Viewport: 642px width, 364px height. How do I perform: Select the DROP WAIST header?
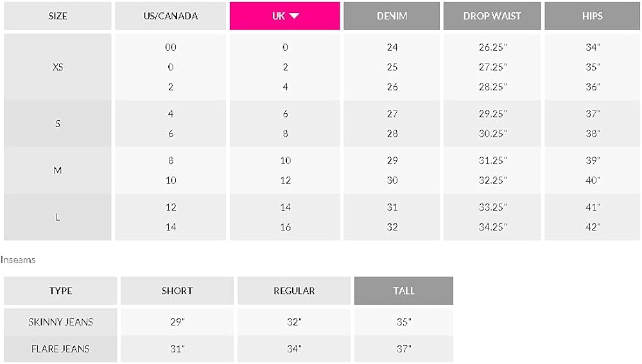pyautogui.click(x=492, y=16)
